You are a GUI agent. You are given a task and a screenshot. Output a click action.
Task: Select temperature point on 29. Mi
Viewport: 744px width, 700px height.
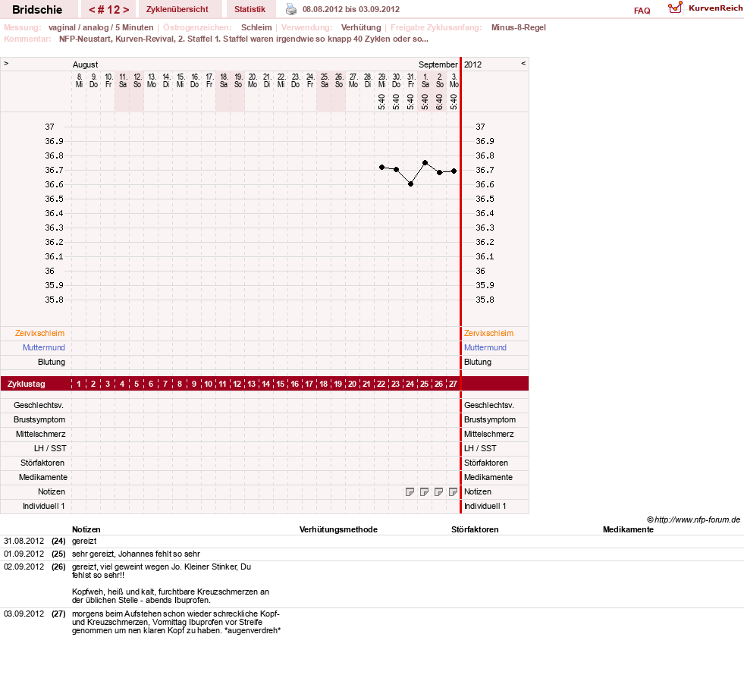coord(382,167)
